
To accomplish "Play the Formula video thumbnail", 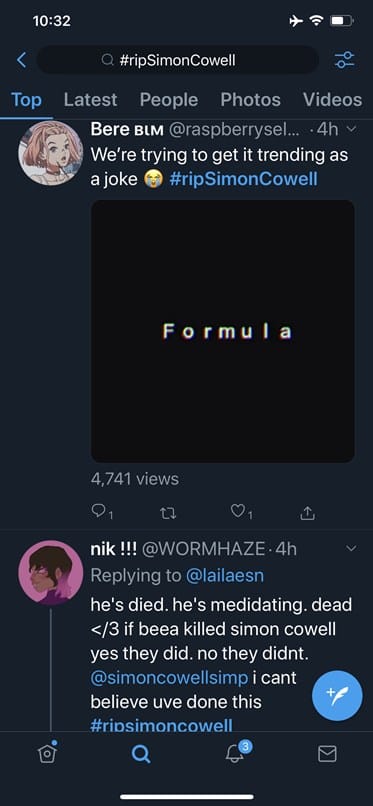I will [222, 331].
